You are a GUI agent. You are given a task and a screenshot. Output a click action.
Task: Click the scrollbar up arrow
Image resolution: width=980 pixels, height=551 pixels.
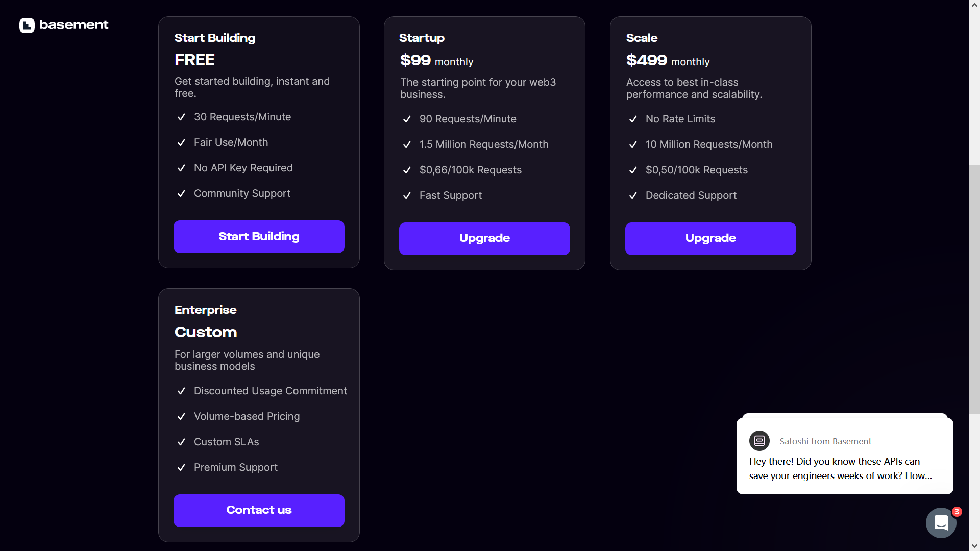[974, 5]
